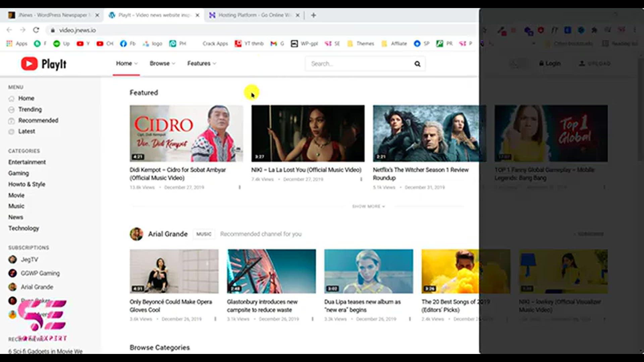Open the Cidro video thumbnail
Viewport: 644px width, 362px height.
coord(186,133)
